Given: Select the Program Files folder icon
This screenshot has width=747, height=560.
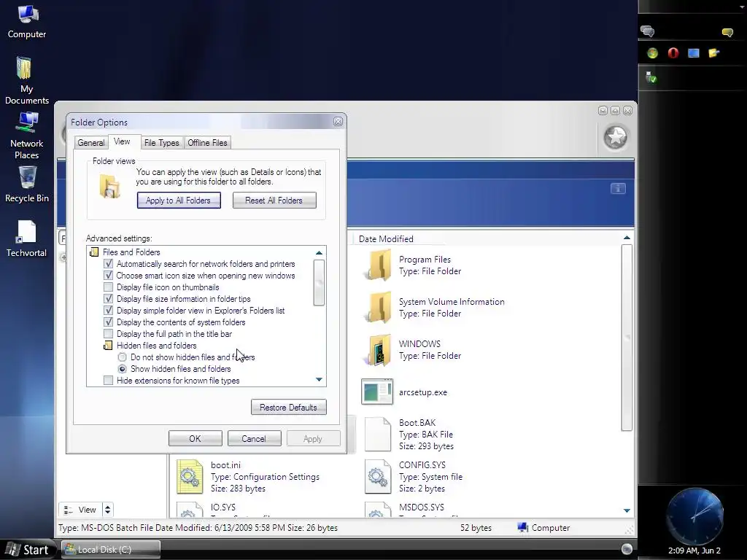Looking at the screenshot, I should click(x=378, y=265).
